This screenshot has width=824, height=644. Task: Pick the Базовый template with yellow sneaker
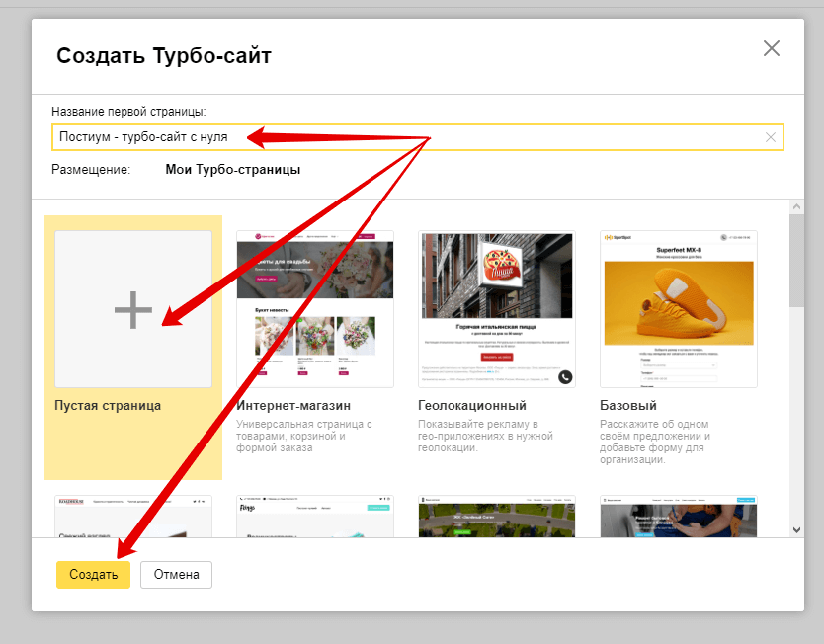tap(678, 309)
